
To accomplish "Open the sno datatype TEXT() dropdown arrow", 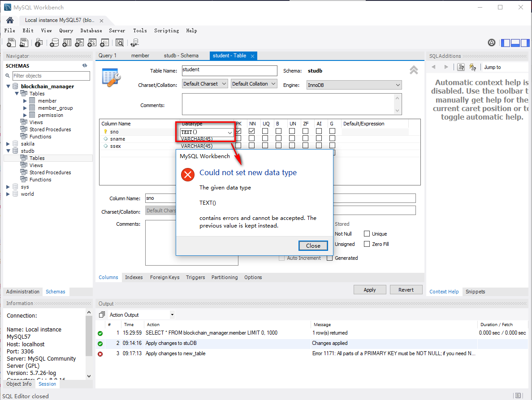I will pyautogui.click(x=229, y=133).
